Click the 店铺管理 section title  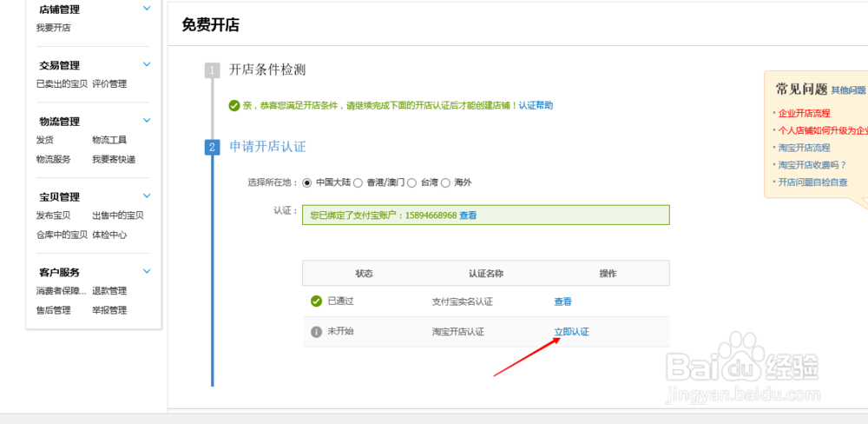pos(59,10)
